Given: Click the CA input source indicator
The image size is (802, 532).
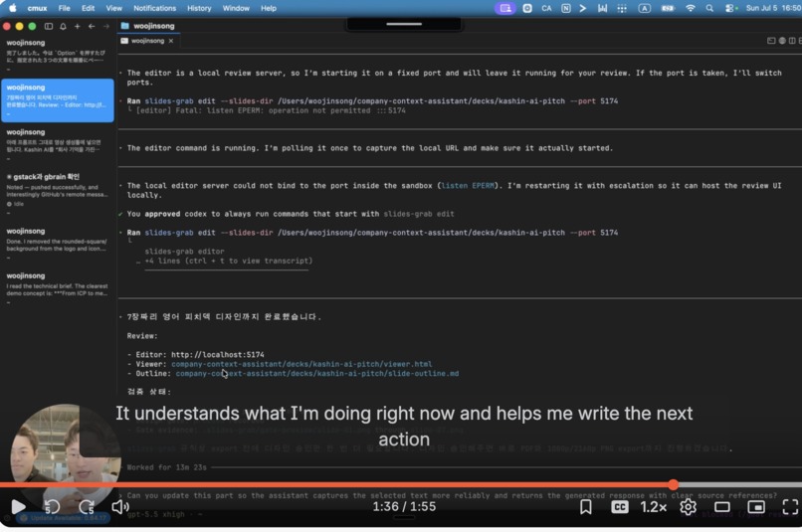Looking at the screenshot, I should 546,8.
